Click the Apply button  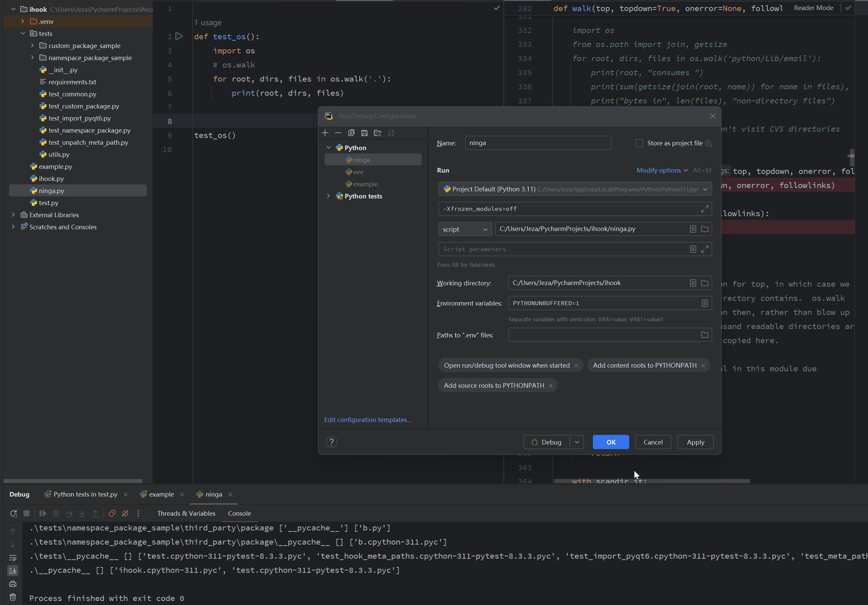coord(695,442)
